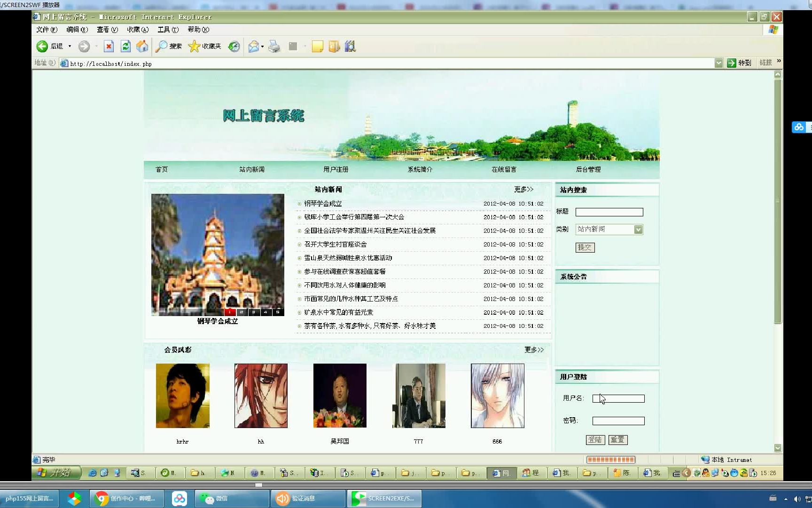Screen dimensions: 812x508
Task: Open the 收藏 (Favorites) menu
Action: point(138,29)
